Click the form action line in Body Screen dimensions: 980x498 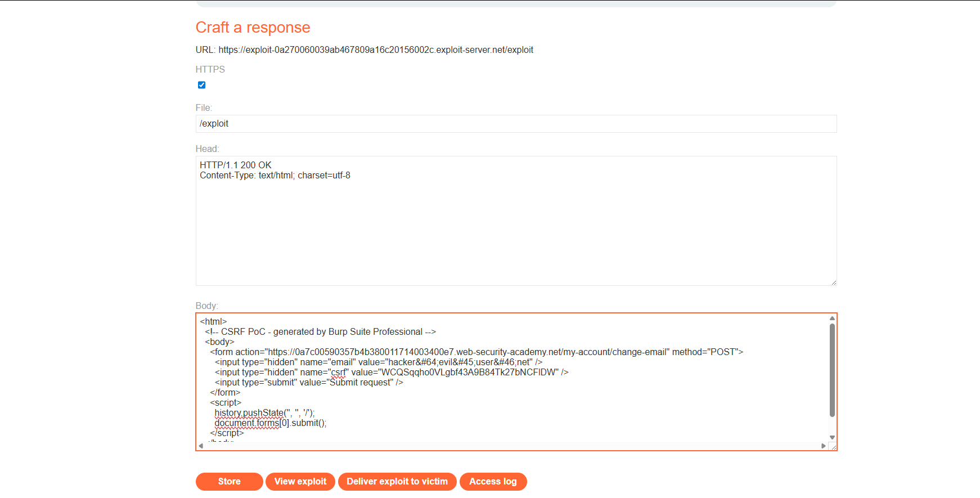(x=476, y=352)
